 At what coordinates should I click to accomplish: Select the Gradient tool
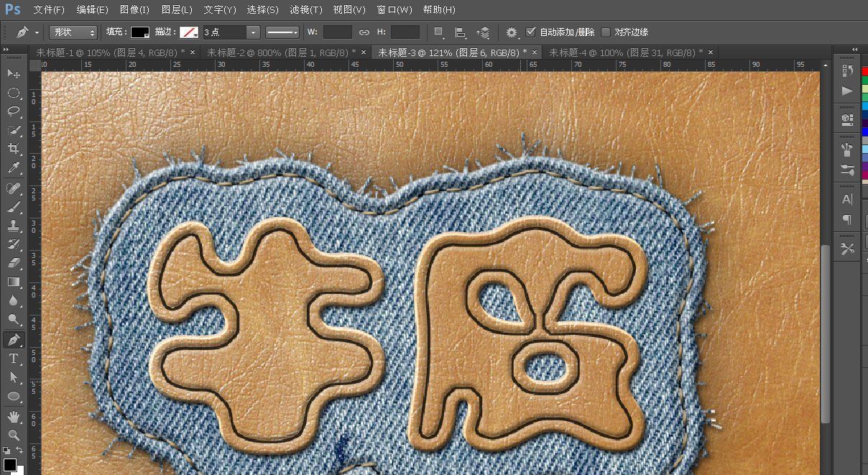14,282
